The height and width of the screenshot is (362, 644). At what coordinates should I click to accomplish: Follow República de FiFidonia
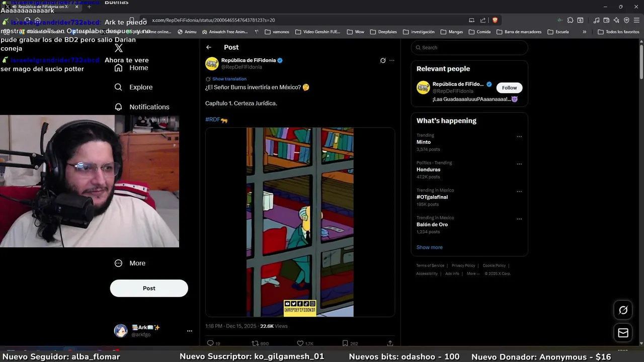pos(509,87)
